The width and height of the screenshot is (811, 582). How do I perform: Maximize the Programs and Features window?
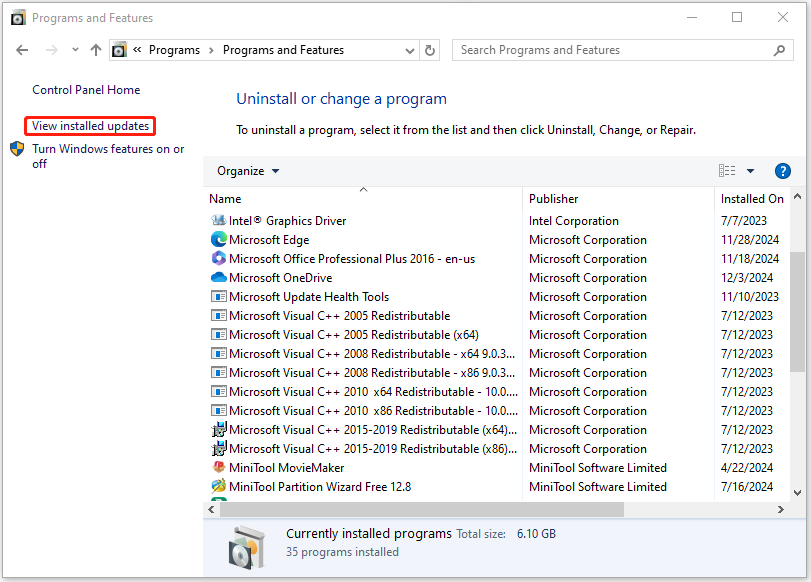[x=737, y=18]
